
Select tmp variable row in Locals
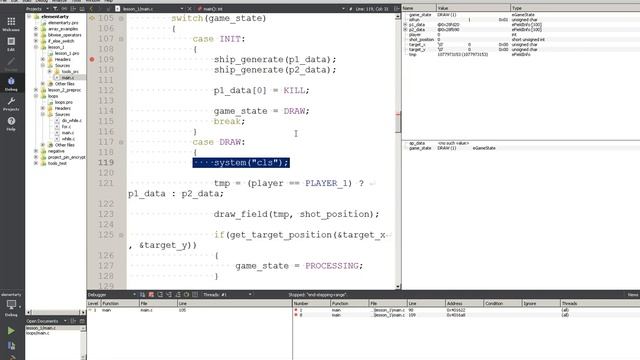(521, 54)
